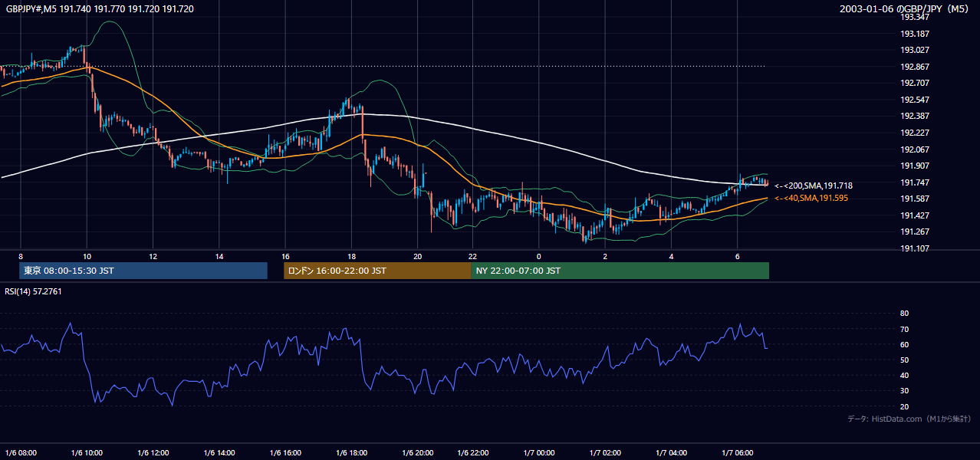Click price axis value 193.027
Viewport: 980px width, 460px height.
tap(915, 50)
